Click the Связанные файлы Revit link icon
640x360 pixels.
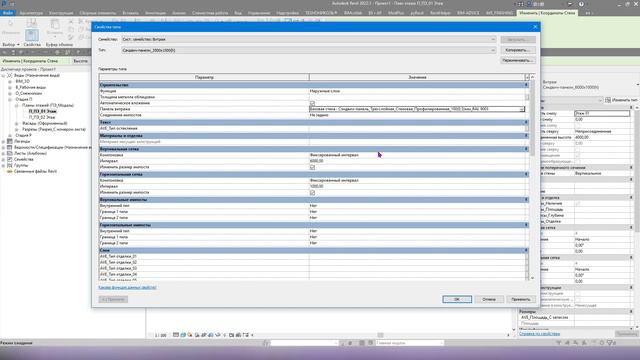pyautogui.click(x=10, y=171)
